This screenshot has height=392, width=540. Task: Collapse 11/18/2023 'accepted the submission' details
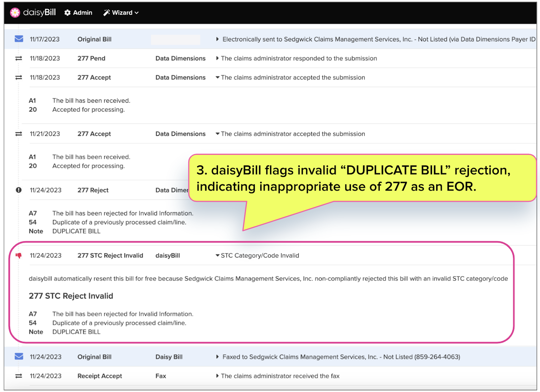coord(217,78)
